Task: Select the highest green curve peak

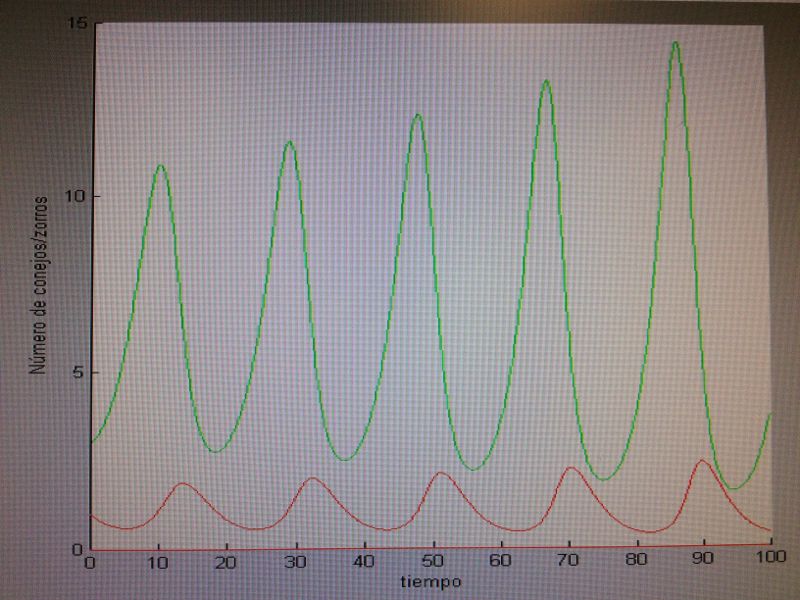Action: tap(676, 43)
